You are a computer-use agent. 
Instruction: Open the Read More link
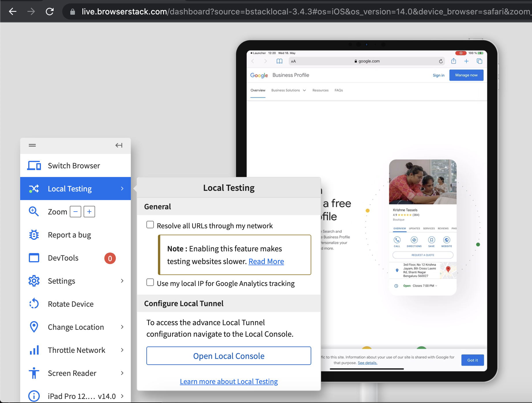[x=266, y=261]
